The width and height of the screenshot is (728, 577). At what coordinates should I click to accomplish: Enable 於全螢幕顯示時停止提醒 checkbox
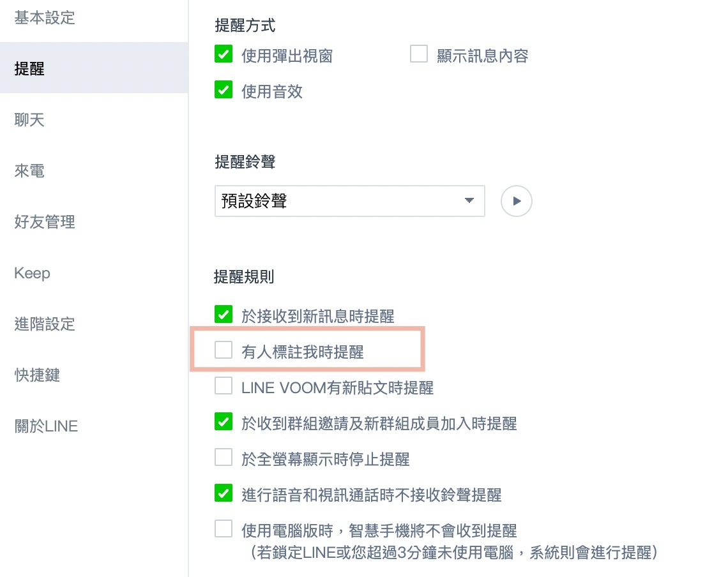(x=224, y=458)
